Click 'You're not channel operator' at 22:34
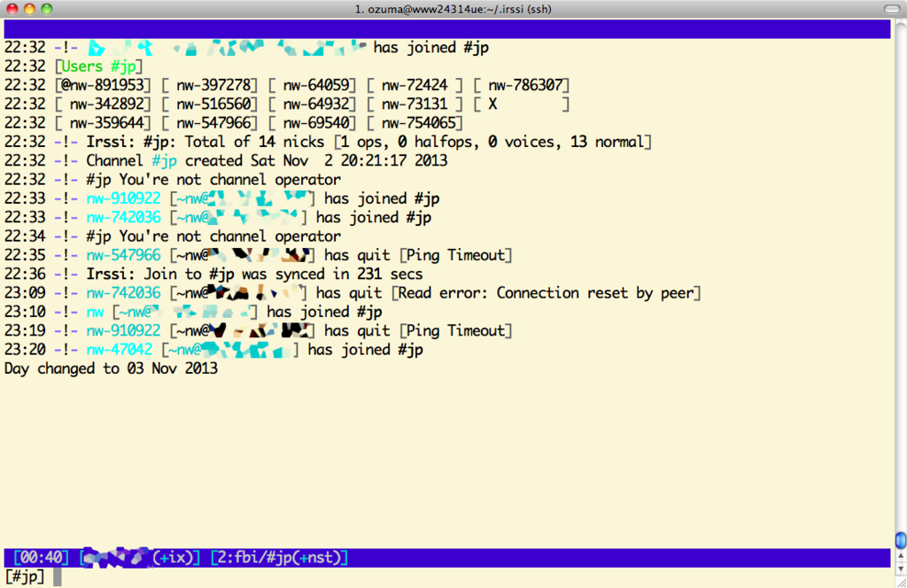Screen dimensions: 907x588 tap(229, 236)
